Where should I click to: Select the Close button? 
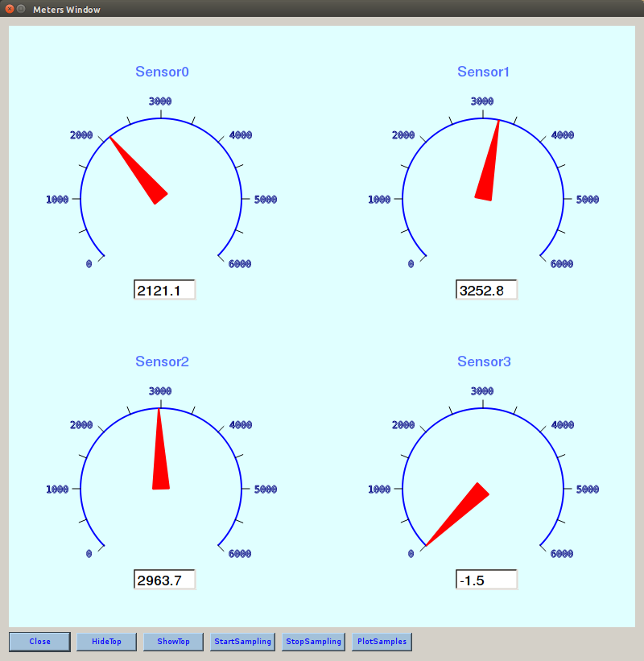(39, 642)
